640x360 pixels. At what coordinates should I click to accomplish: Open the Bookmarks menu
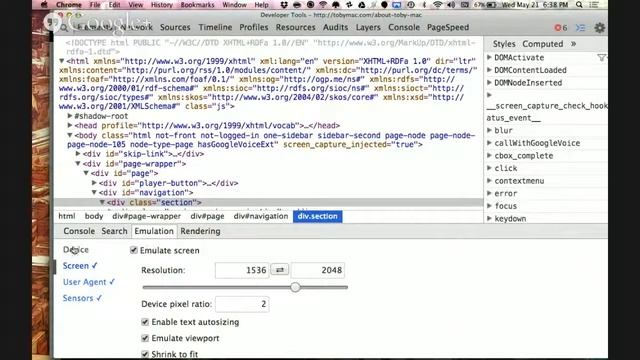(x=198, y=5)
